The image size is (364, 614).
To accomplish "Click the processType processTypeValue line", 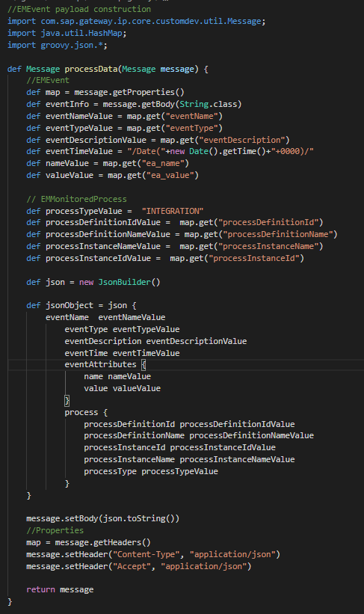I will pyautogui.click(x=151, y=471).
